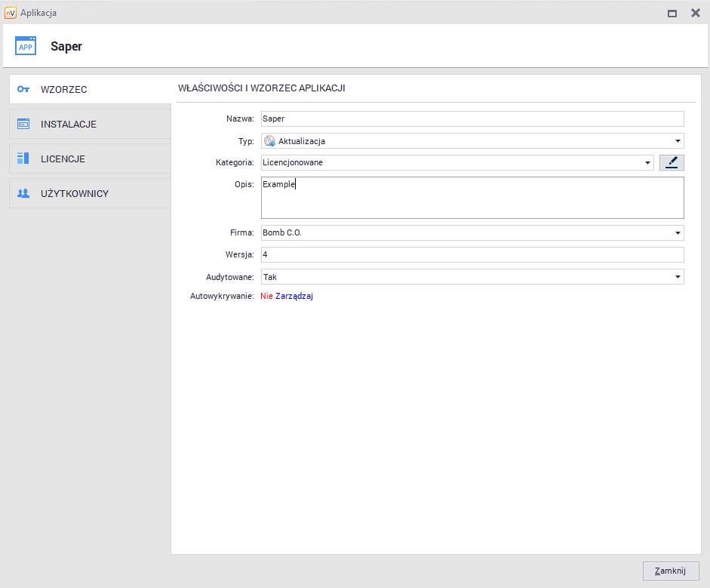This screenshot has width=710, height=588.
Task: Click the blue APP icon in header
Action: [26, 46]
